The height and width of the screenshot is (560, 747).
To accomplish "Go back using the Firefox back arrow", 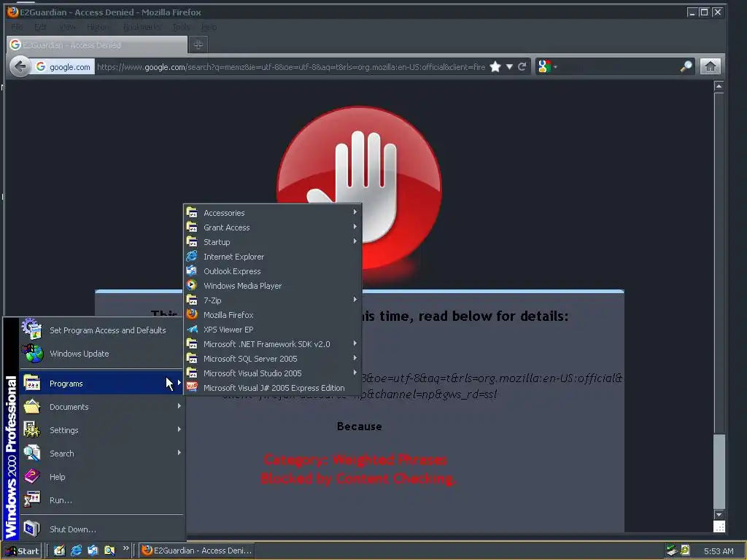I will (x=20, y=66).
